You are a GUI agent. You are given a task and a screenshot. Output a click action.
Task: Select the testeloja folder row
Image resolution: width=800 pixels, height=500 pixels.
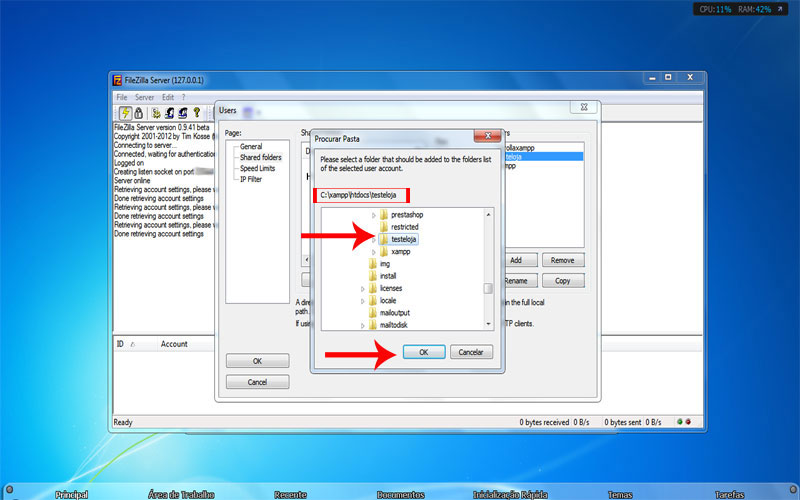(403, 239)
